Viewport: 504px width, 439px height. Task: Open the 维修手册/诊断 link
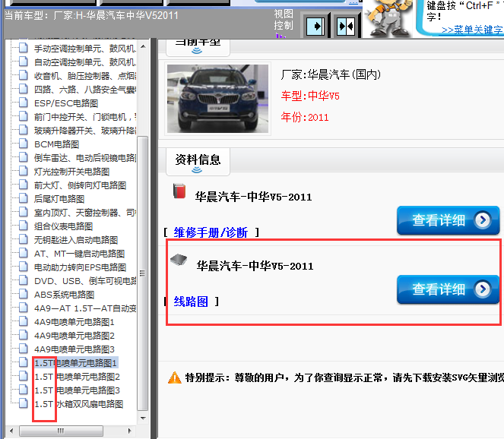211,232
